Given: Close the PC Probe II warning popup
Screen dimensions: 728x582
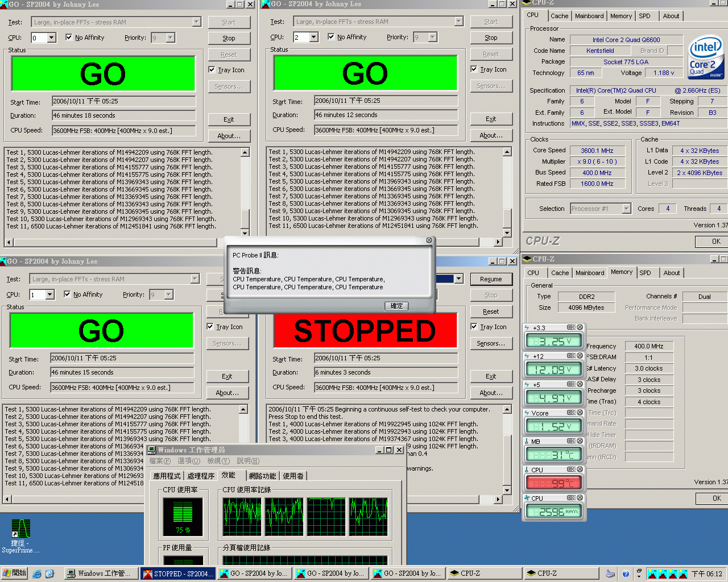Looking at the screenshot, I should tap(429, 240).
